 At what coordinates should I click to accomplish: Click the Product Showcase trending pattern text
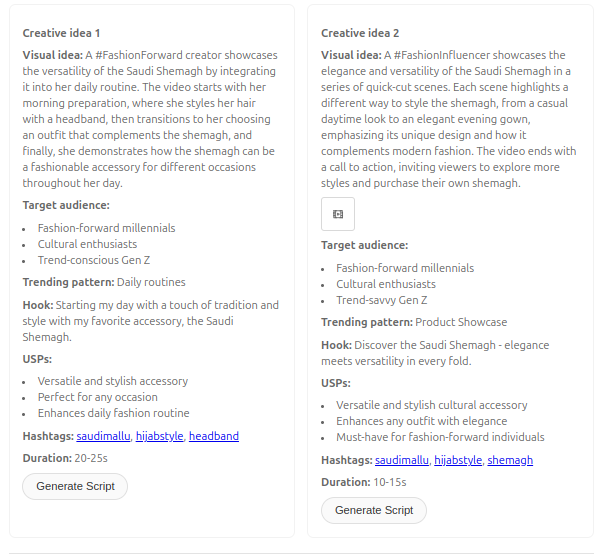(x=461, y=322)
